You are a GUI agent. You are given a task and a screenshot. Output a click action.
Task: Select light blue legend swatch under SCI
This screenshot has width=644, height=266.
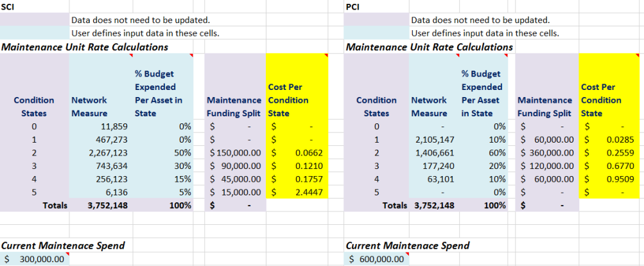point(35,33)
